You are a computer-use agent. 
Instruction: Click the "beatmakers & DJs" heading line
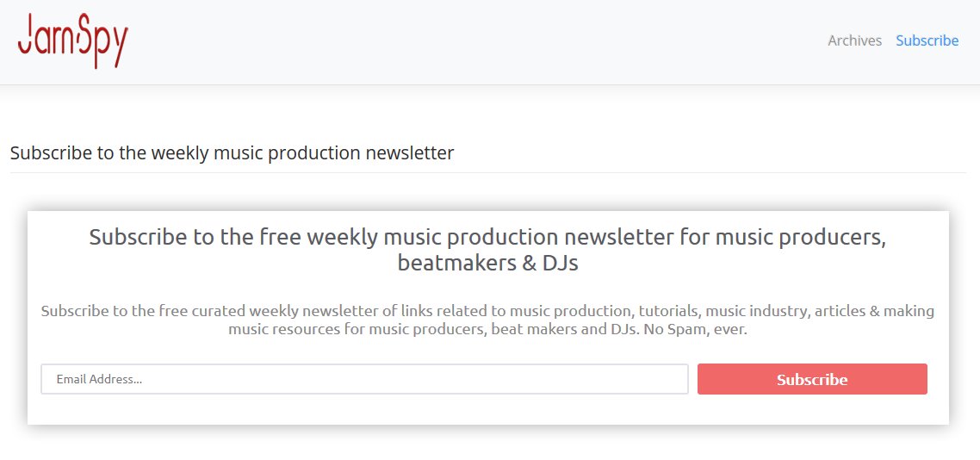tap(487, 263)
